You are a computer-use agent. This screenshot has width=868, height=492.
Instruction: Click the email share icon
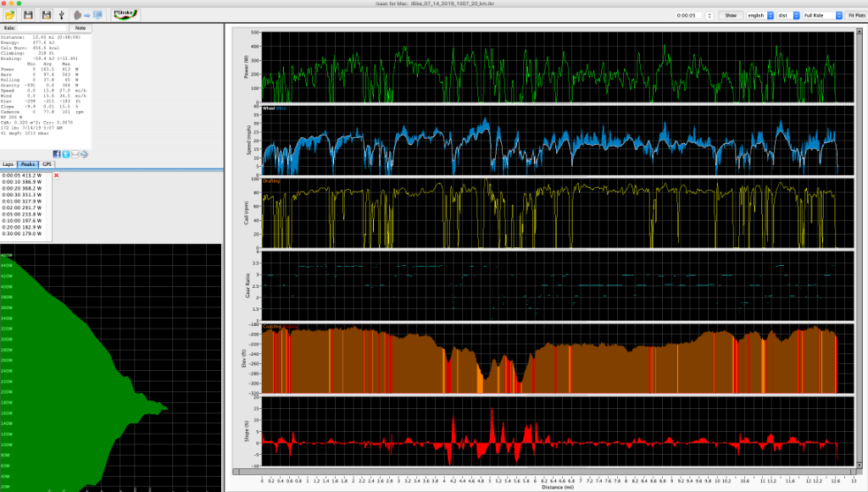pos(75,154)
